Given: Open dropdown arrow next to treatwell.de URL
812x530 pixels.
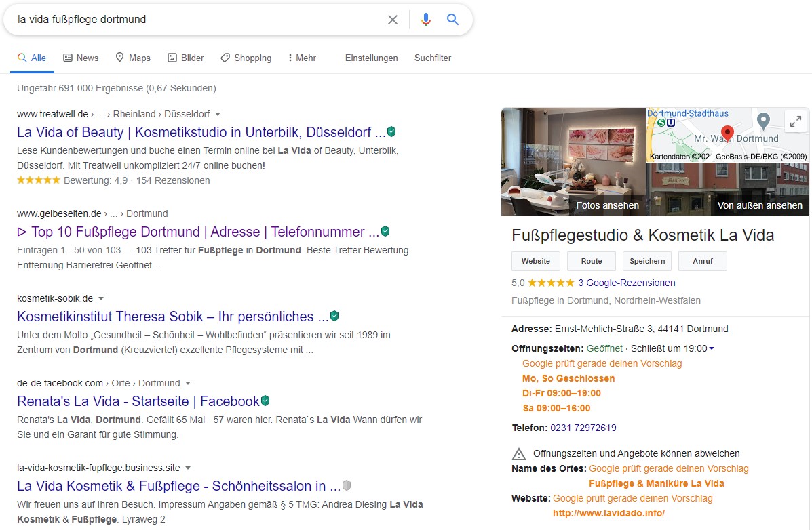Looking at the screenshot, I should tap(218, 114).
